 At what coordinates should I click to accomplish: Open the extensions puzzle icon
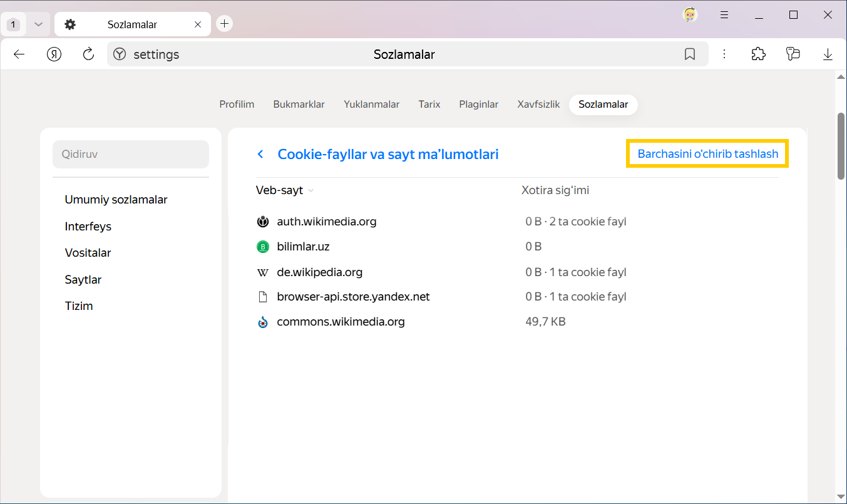pyautogui.click(x=758, y=54)
